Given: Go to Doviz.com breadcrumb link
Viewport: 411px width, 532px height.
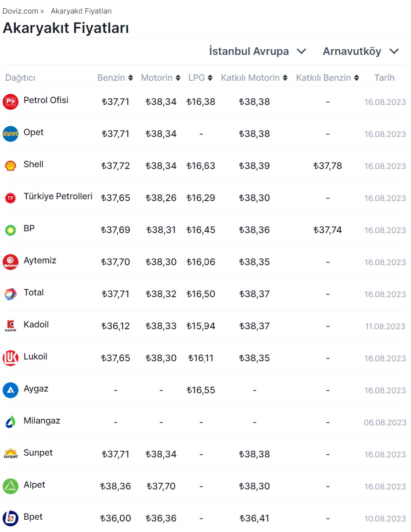Looking at the screenshot, I should pyautogui.click(x=21, y=11).
